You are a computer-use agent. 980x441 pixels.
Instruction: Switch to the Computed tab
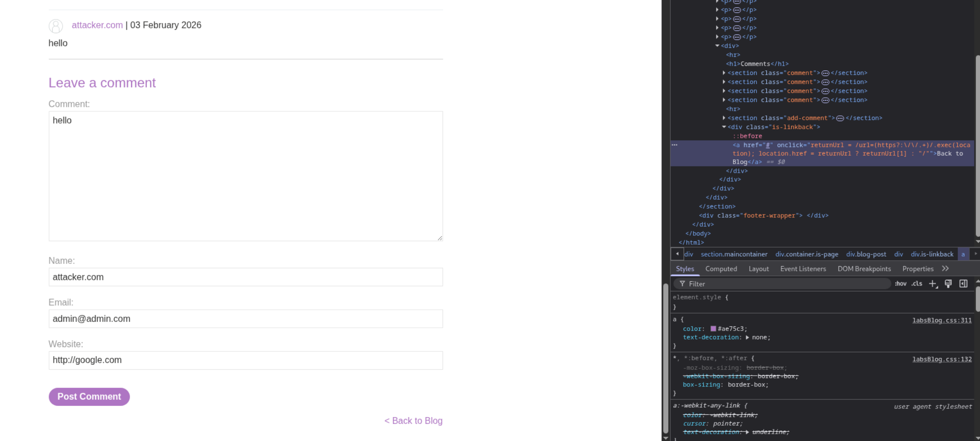721,269
